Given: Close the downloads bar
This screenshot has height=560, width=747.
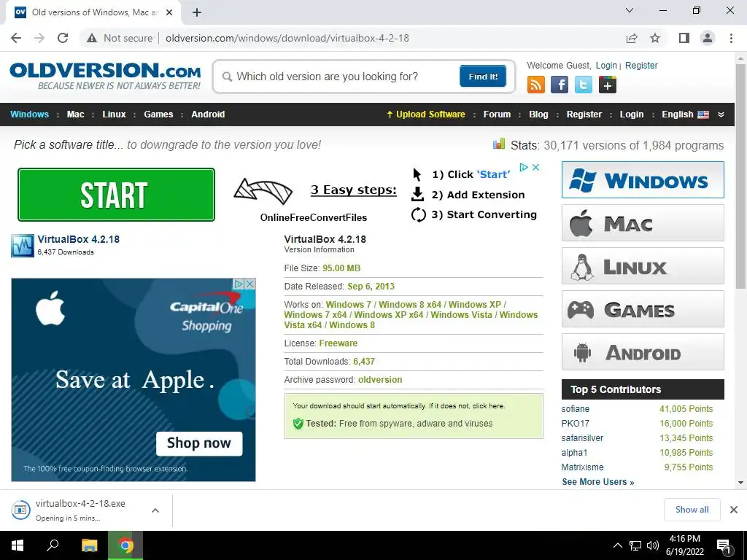Looking at the screenshot, I should click(734, 510).
